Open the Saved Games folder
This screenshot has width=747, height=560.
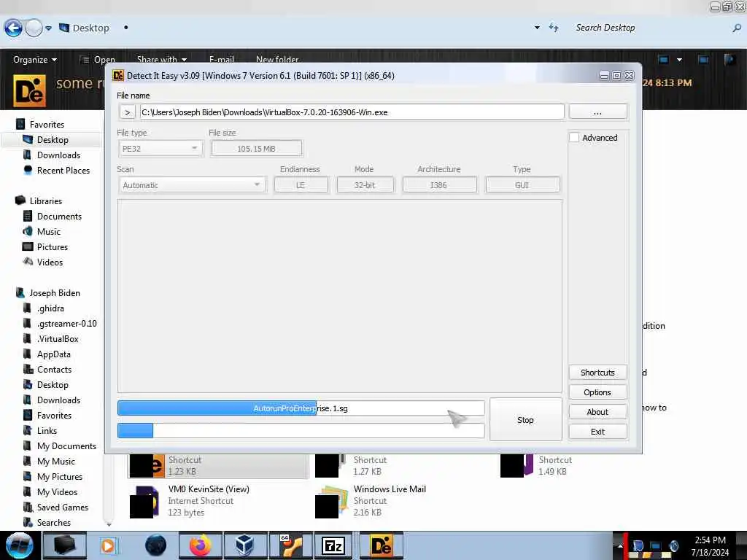pos(63,507)
